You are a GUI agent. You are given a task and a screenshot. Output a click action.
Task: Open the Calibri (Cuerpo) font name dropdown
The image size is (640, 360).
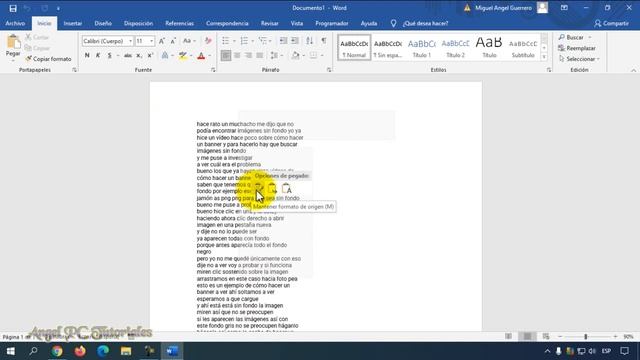click(x=130, y=41)
